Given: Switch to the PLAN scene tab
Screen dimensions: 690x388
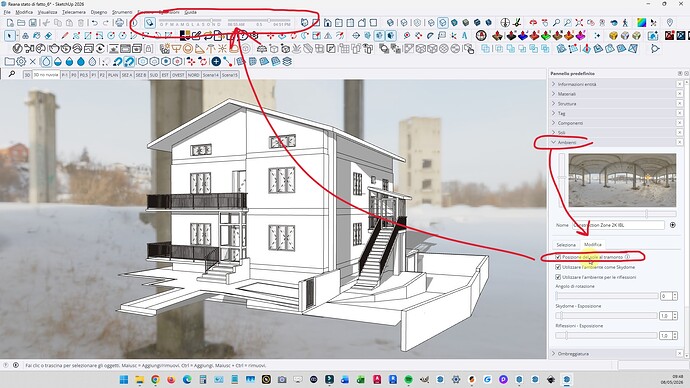Looking at the screenshot, I should pyautogui.click(x=113, y=75).
